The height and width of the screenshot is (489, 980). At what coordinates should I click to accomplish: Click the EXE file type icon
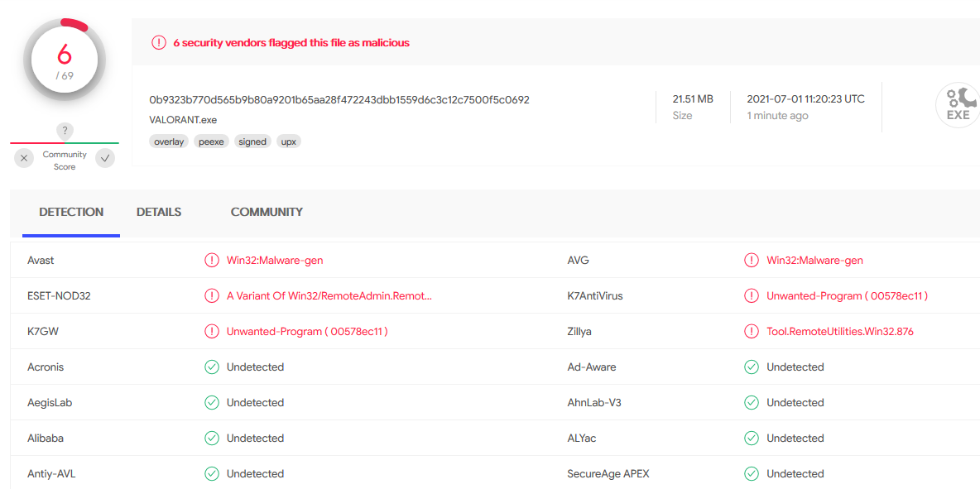pos(958,107)
